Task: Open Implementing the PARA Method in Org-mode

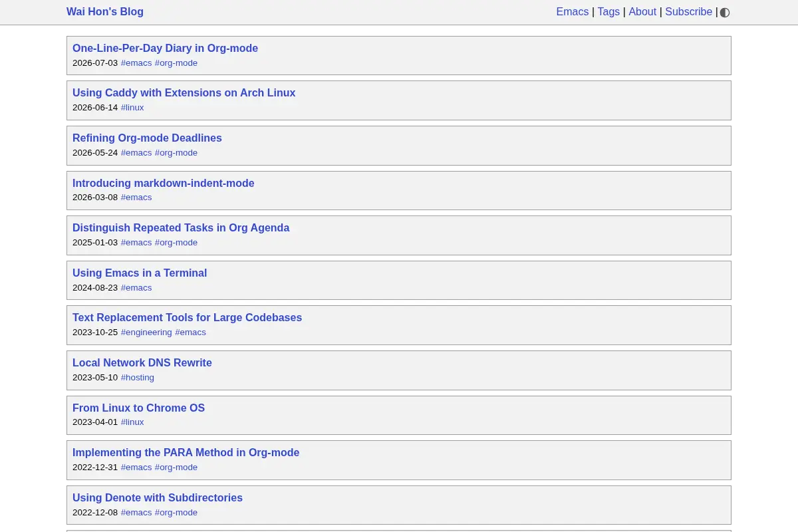Action: click(186, 453)
